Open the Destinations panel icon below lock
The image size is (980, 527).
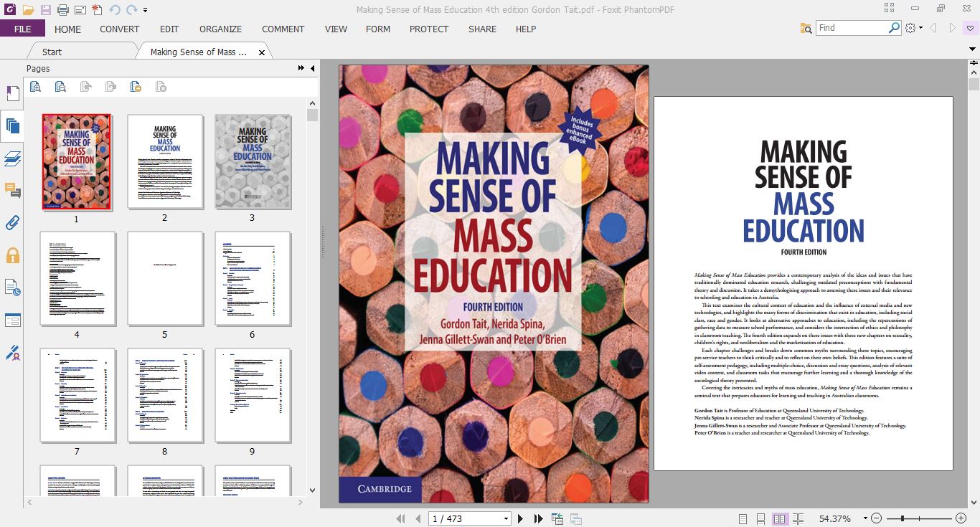(x=12, y=288)
